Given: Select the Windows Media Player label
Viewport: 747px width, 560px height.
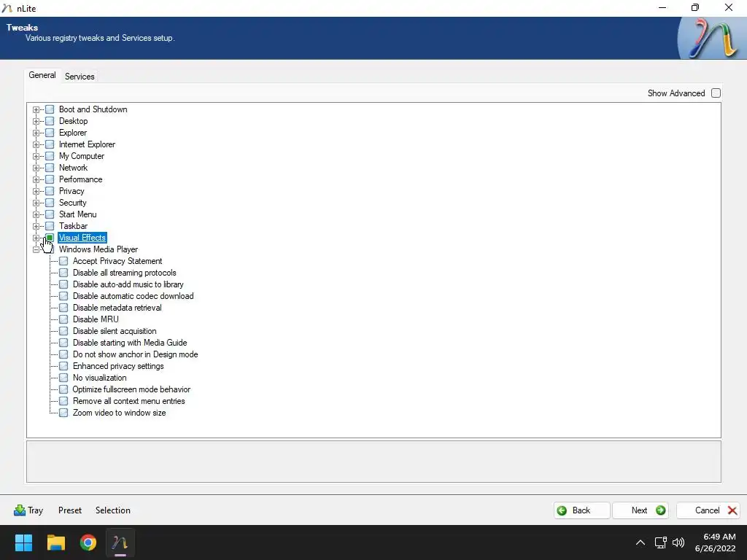Looking at the screenshot, I should [x=98, y=249].
